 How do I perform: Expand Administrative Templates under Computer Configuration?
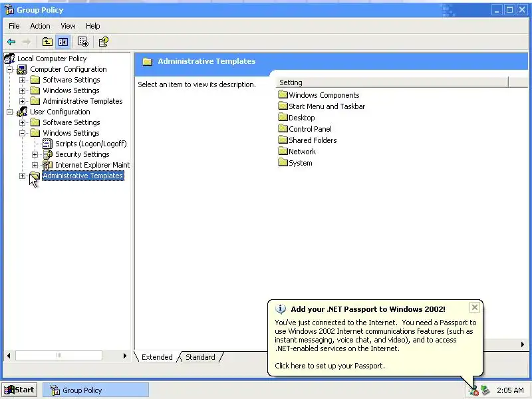point(22,101)
